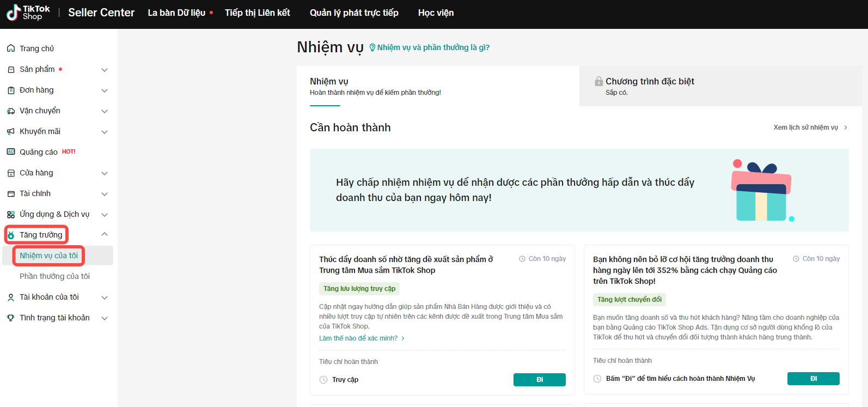
Task: Click the Cần hoàn thành heading
Action: click(350, 127)
